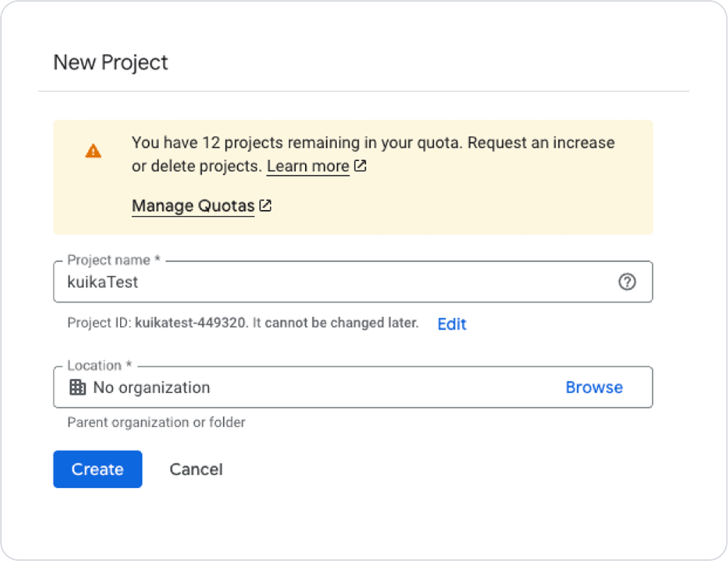Click "It cannot be changed later" text
The image size is (728, 561).
(336, 323)
